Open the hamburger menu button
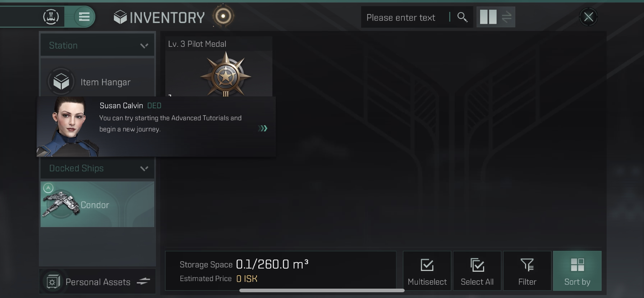644x298 pixels. pos(84,17)
